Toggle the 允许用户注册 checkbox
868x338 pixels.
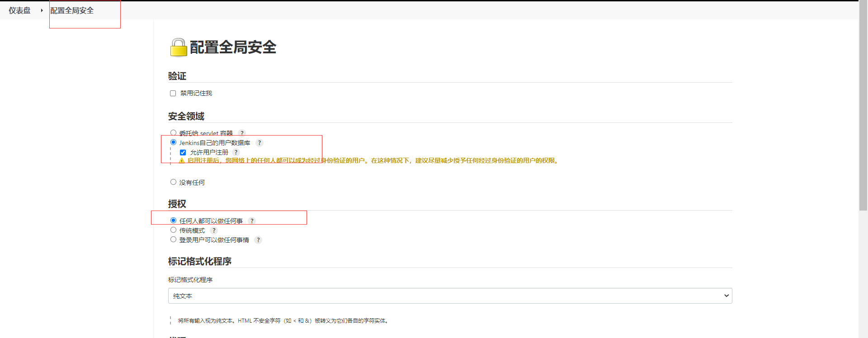click(183, 152)
